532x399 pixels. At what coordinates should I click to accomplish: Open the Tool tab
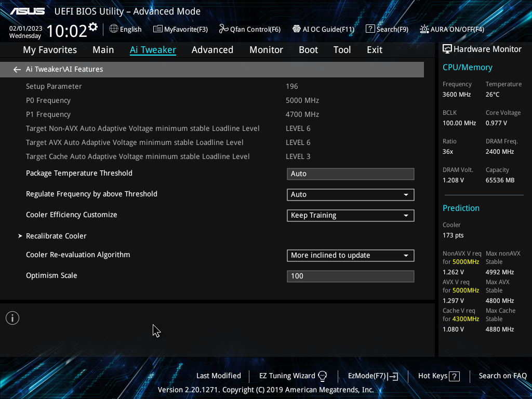(x=342, y=49)
